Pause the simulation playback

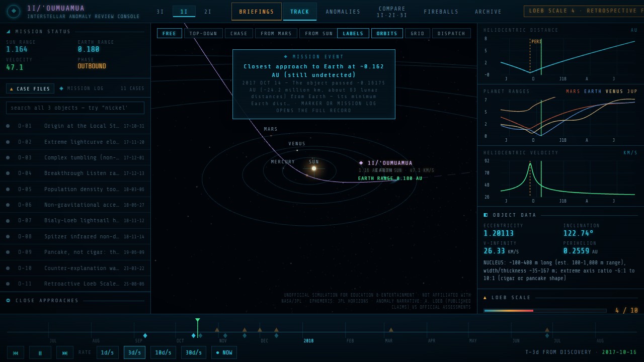pos(40,352)
